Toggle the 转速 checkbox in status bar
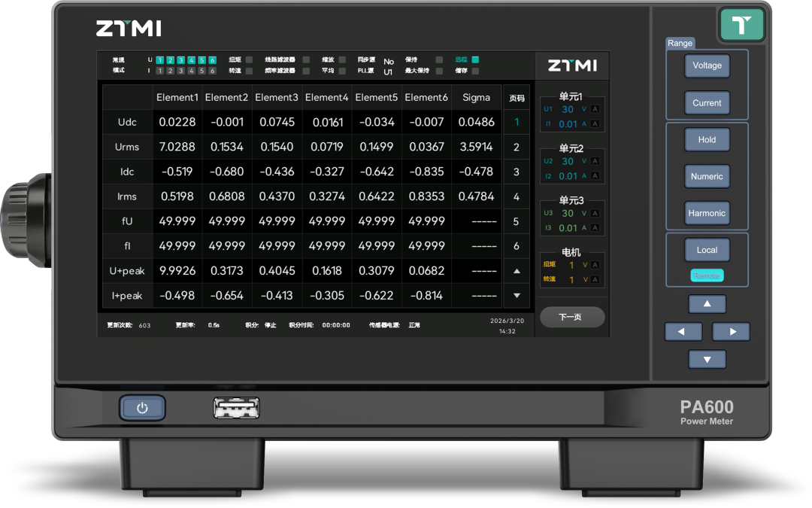 coord(249,71)
